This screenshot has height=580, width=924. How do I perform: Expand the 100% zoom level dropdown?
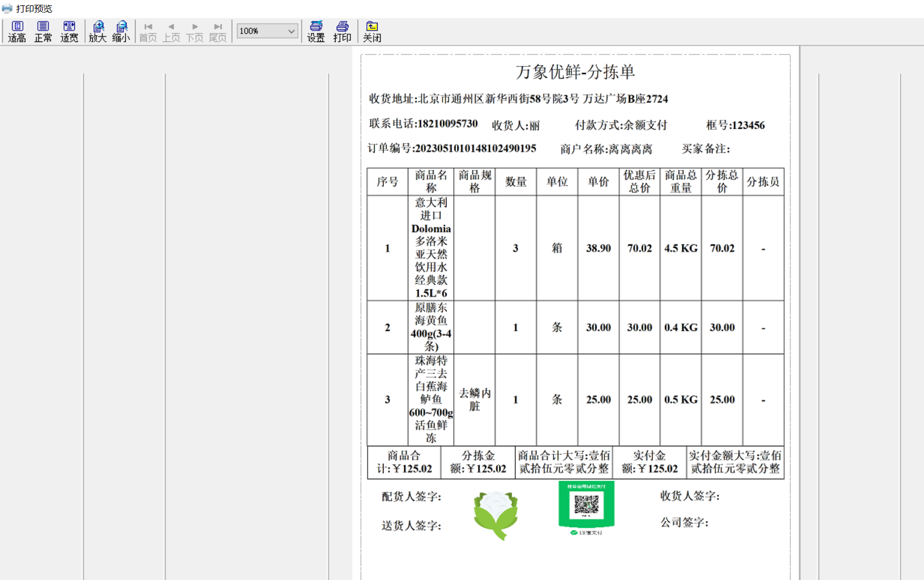(x=291, y=31)
